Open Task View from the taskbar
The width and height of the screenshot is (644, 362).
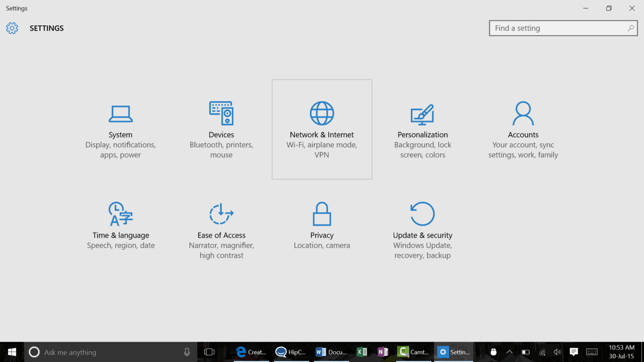click(x=209, y=352)
